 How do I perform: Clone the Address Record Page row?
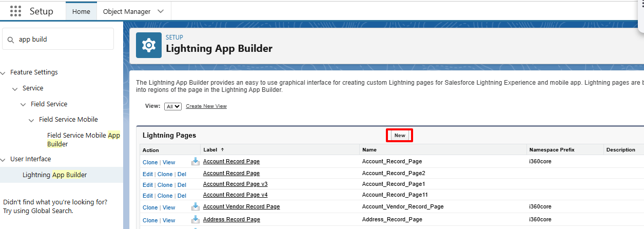[x=150, y=220]
